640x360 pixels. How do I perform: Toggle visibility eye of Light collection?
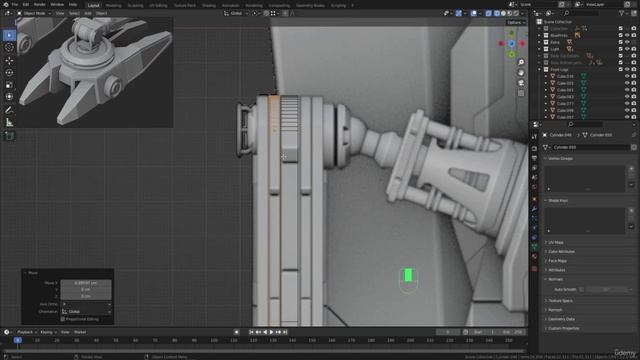627,49
